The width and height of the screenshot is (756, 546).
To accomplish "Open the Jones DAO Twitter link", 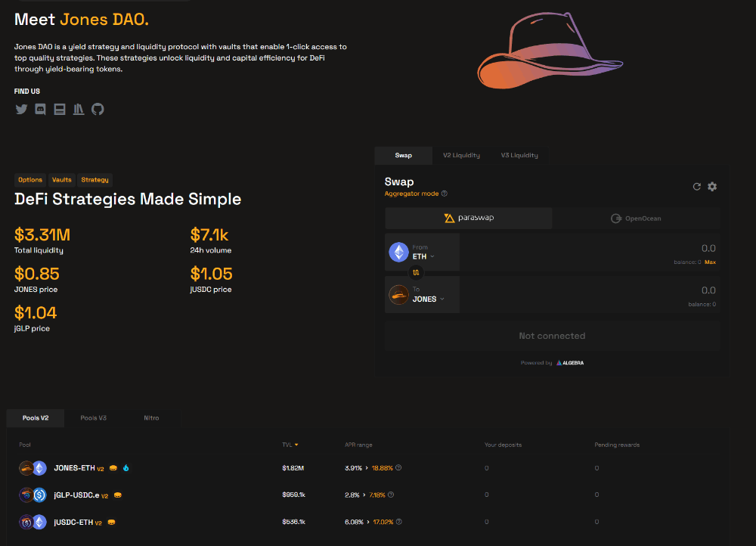I will coord(21,110).
